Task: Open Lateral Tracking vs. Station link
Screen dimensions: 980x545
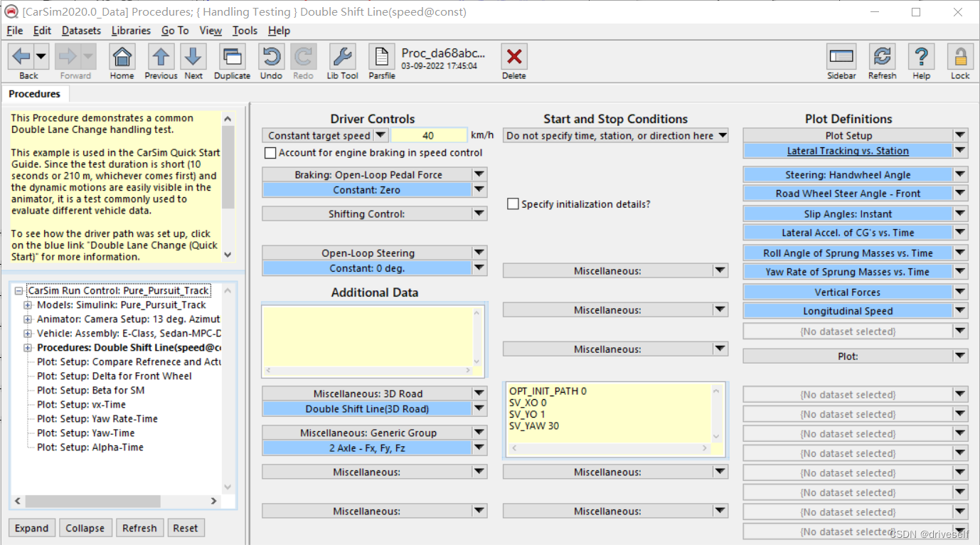Action: pos(848,151)
